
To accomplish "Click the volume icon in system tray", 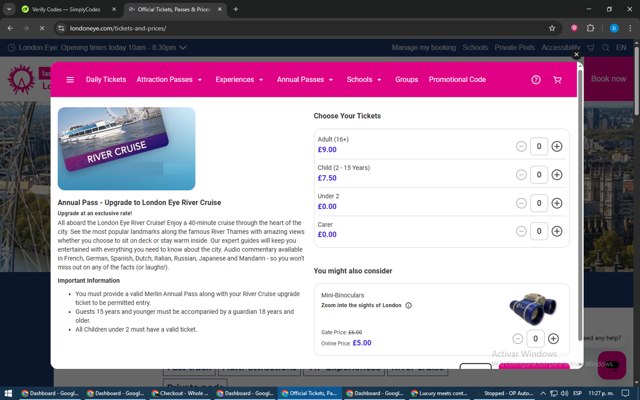I will click(564, 393).
